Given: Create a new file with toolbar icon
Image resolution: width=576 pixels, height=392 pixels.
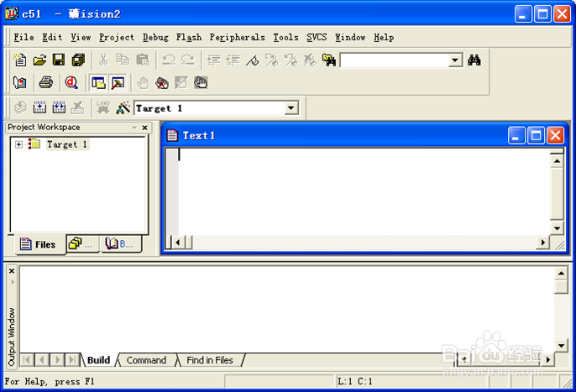Looking at the screenshot, I should [x=20, y=60].
